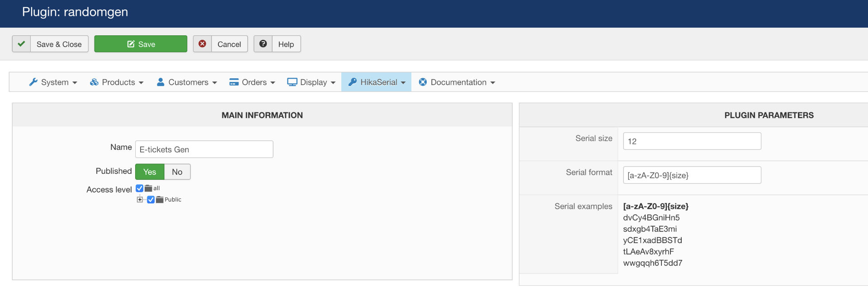Image resolution: width=868 pixels, height=288 pixels.
Task: Click the person icon beside Customers
Action: (160, 82)
